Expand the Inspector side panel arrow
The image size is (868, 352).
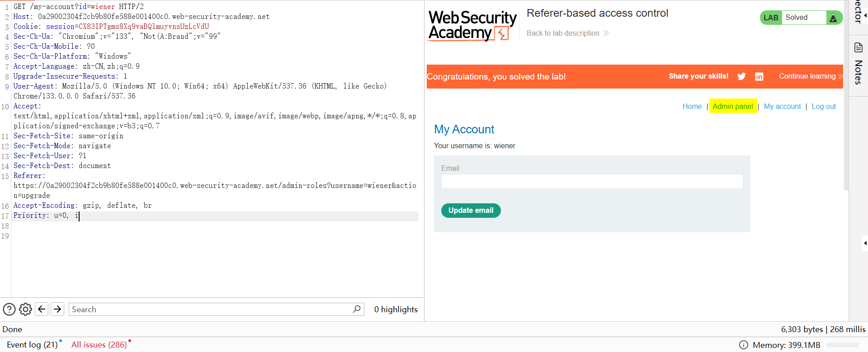[x=865, y=15]
